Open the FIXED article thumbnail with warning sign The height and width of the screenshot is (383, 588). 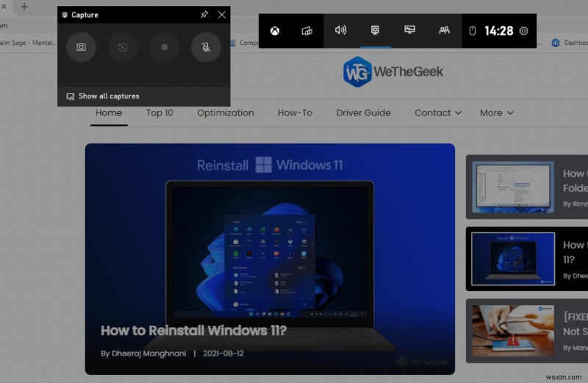point(513,331)
